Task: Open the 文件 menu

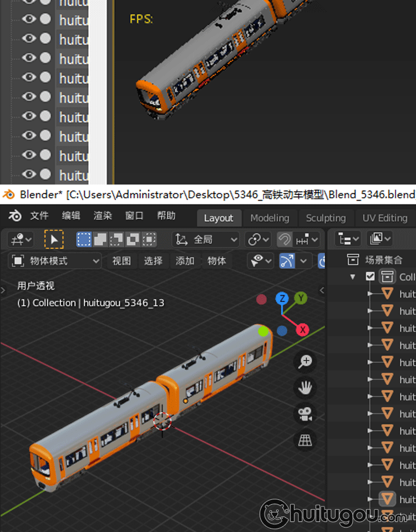Action: click(39, 216)
